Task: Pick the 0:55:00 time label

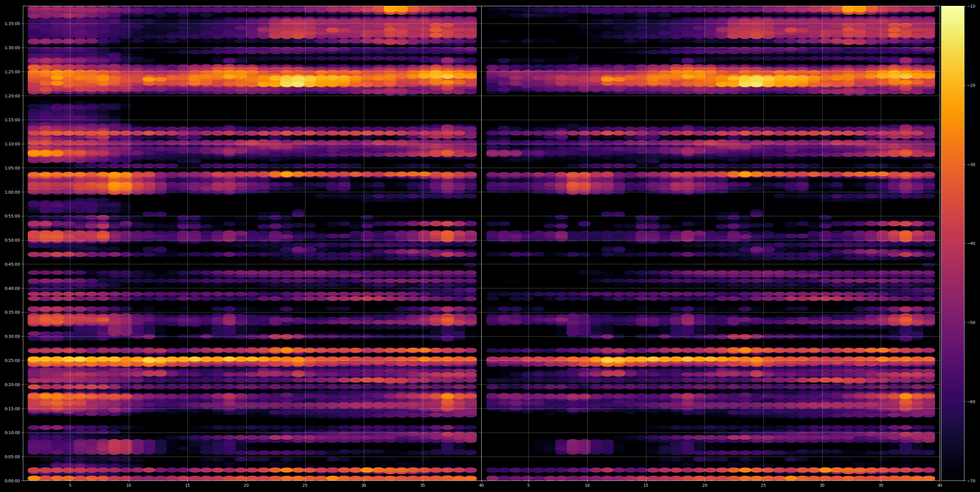Action: point(12,216)
